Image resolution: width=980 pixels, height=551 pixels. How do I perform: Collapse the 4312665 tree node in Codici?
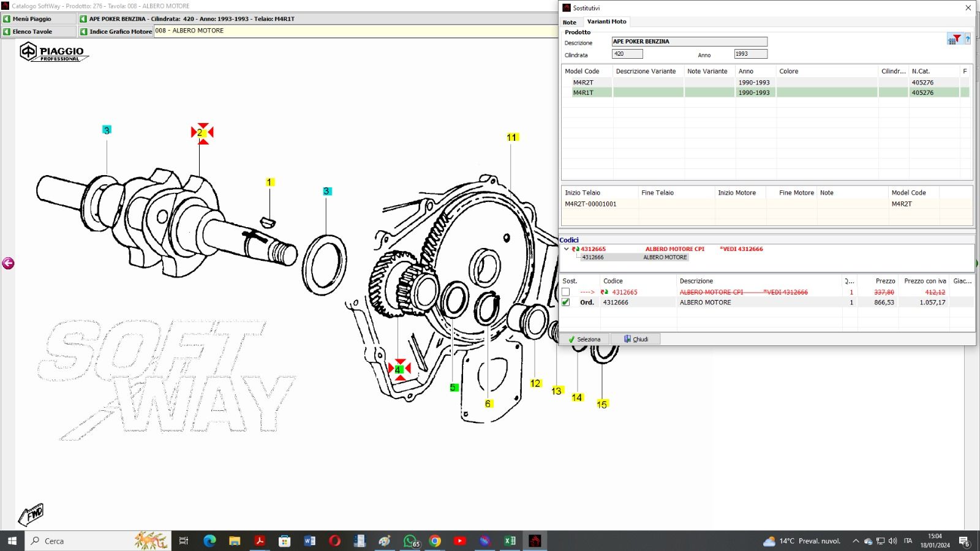566,249
